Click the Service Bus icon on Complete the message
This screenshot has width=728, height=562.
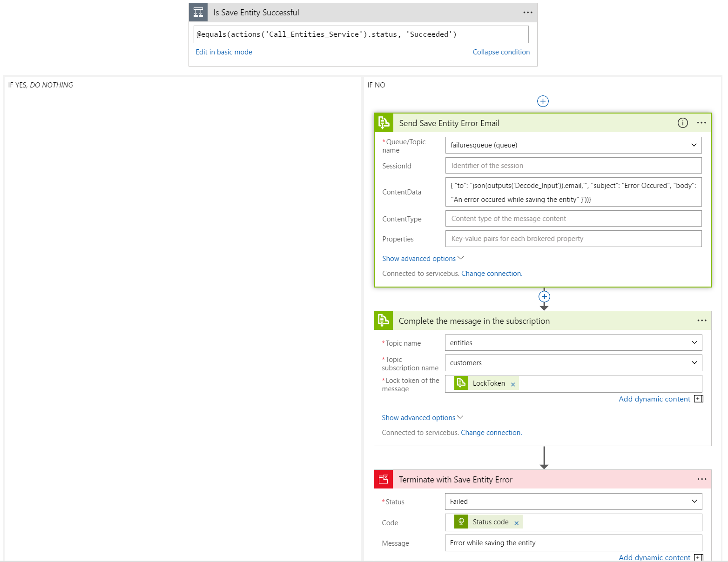(384, 321)
